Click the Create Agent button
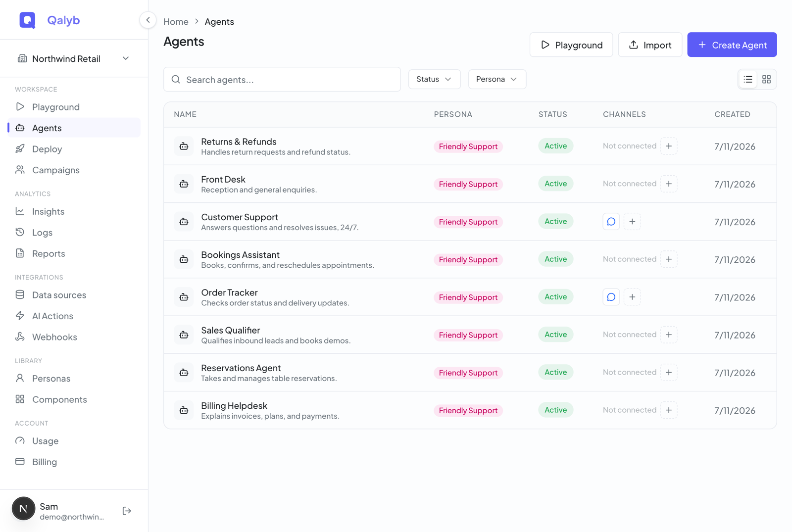Screen dimensions: 792x532 pyautogui.click(x=732, y=45)
